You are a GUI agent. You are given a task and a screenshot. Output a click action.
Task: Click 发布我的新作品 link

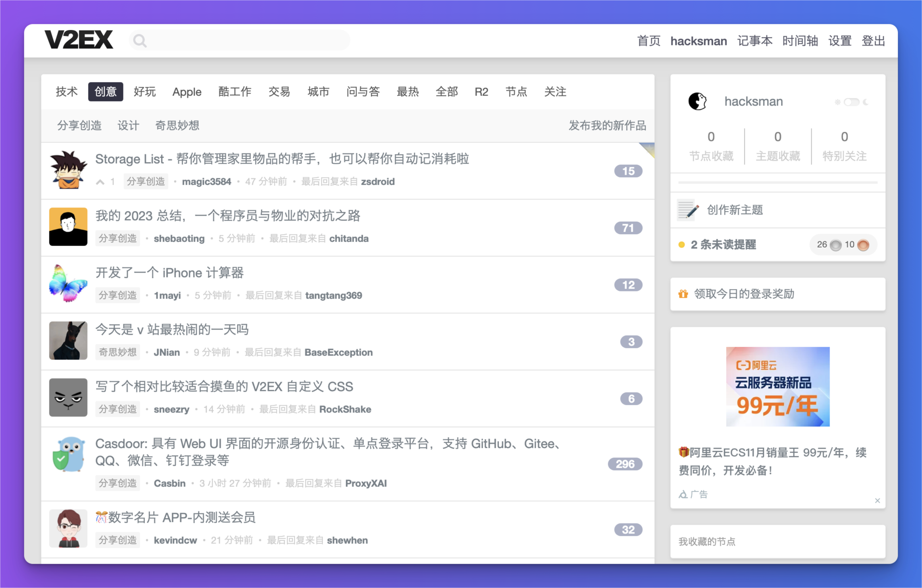tap(607, 125)
